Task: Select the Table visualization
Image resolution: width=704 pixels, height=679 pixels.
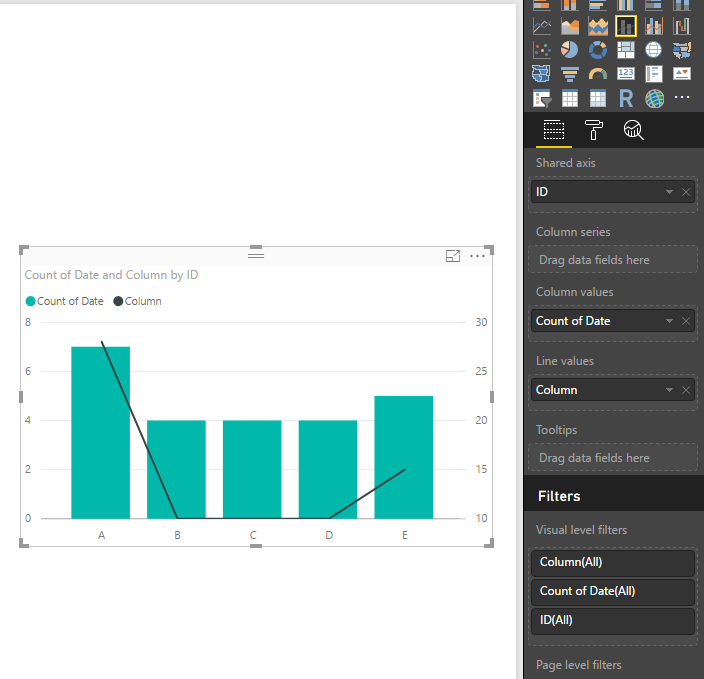Action: click(570, 98)
